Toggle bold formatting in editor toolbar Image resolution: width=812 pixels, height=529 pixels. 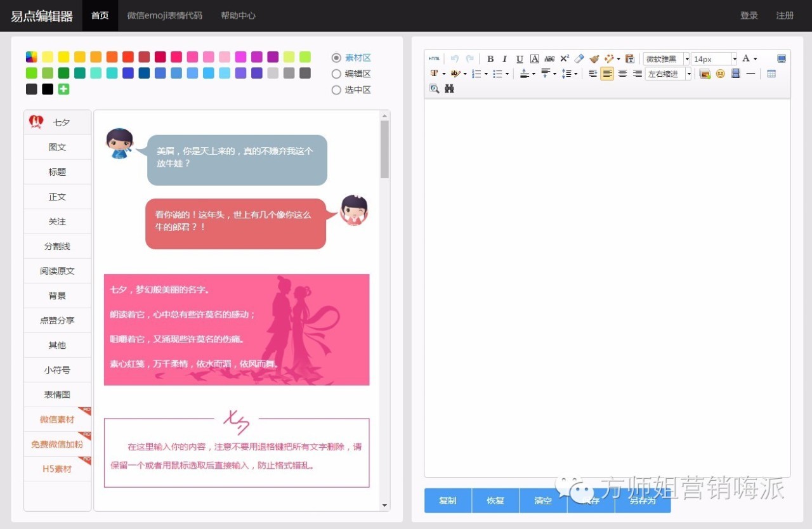tap(490, 59)
